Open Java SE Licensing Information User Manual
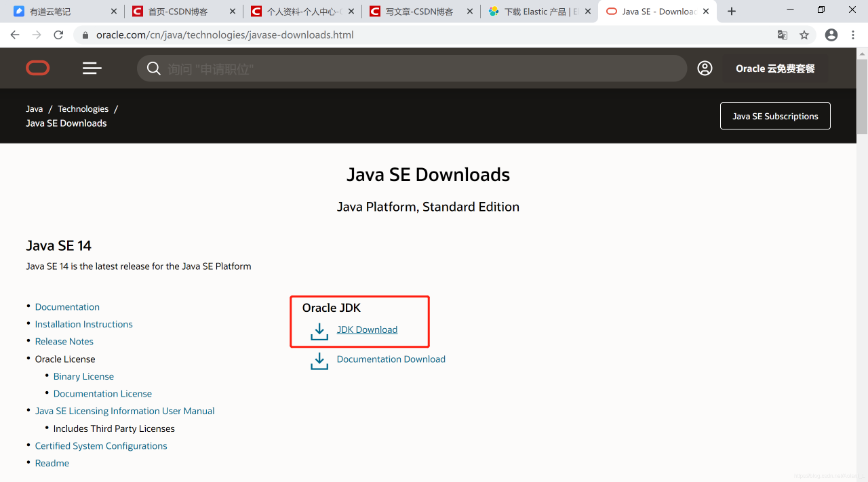 [x=125, y=411]
